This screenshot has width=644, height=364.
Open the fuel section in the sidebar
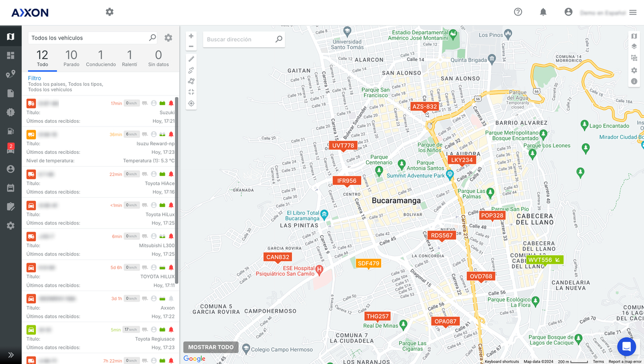point(11,131)
